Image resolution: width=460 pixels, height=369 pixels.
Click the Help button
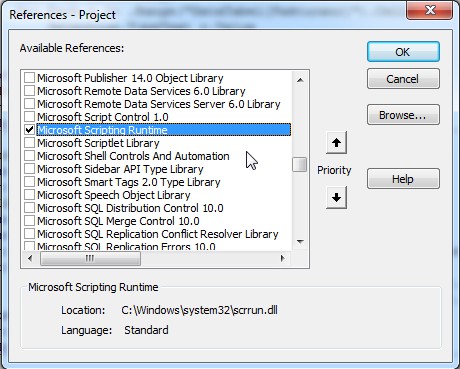pos(403,179)
